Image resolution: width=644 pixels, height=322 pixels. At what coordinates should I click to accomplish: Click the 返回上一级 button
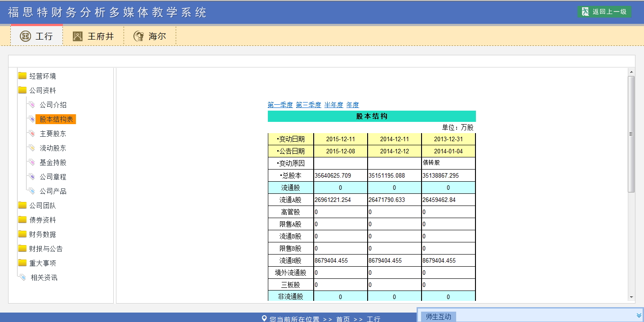point(604,12)
